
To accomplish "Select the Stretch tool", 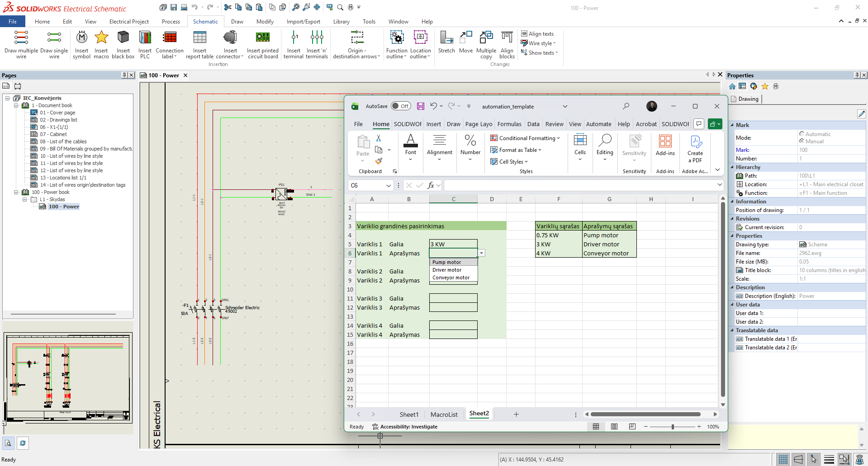I will (446, 42).
